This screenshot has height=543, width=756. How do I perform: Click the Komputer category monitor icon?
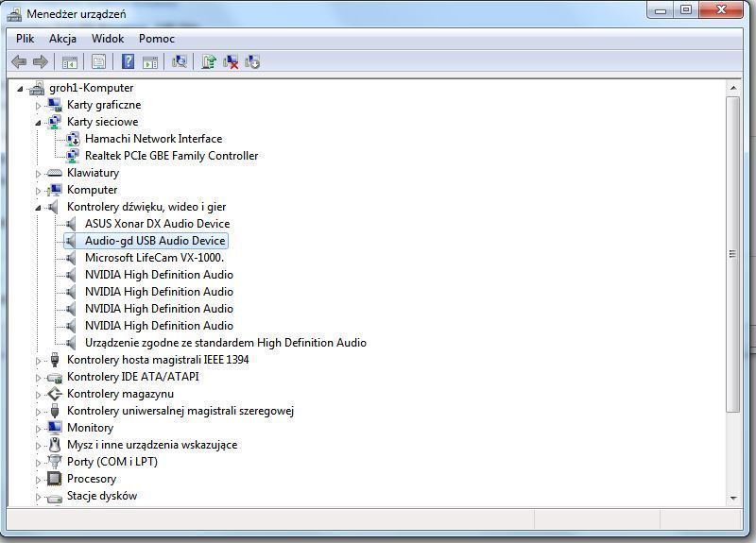coord(55,190)
